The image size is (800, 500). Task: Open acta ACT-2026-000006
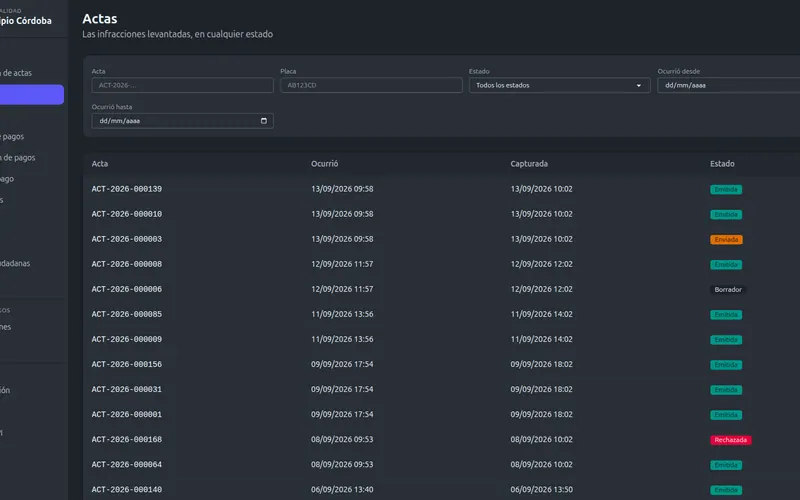click(127, 289)
